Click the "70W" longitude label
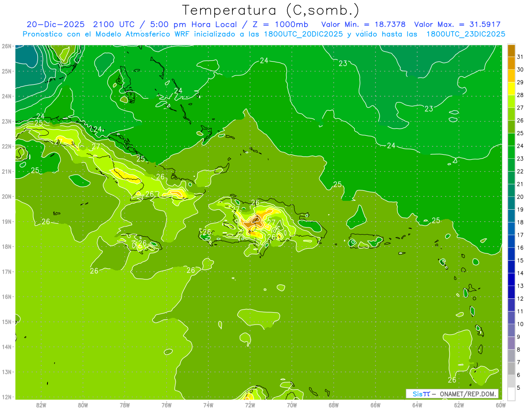 (x=292, y=405)
